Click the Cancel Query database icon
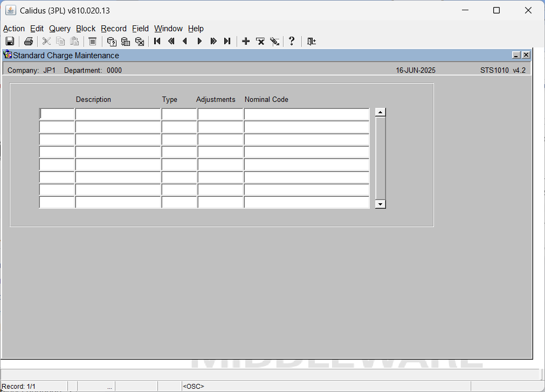 click(140, 42)
